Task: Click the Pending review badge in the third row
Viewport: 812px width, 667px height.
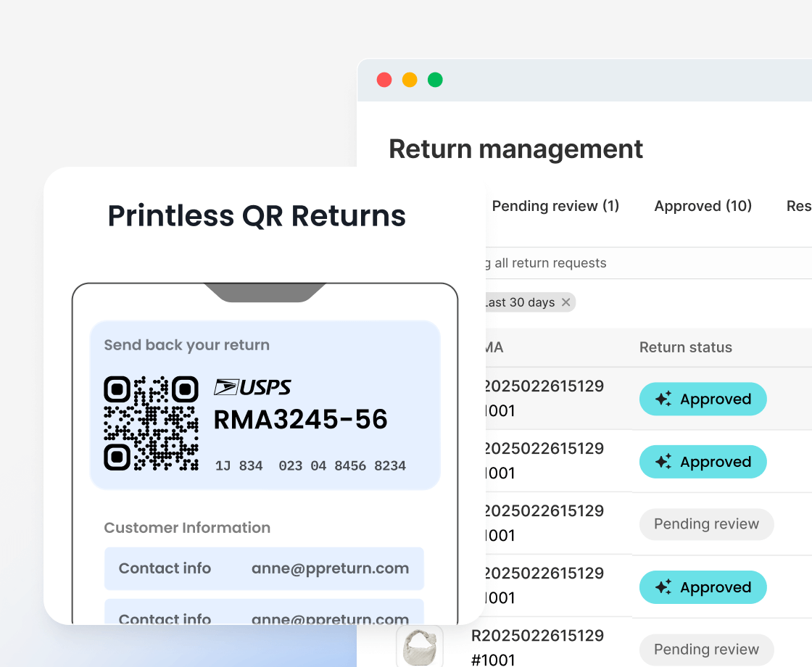Action: click(706, 524)
